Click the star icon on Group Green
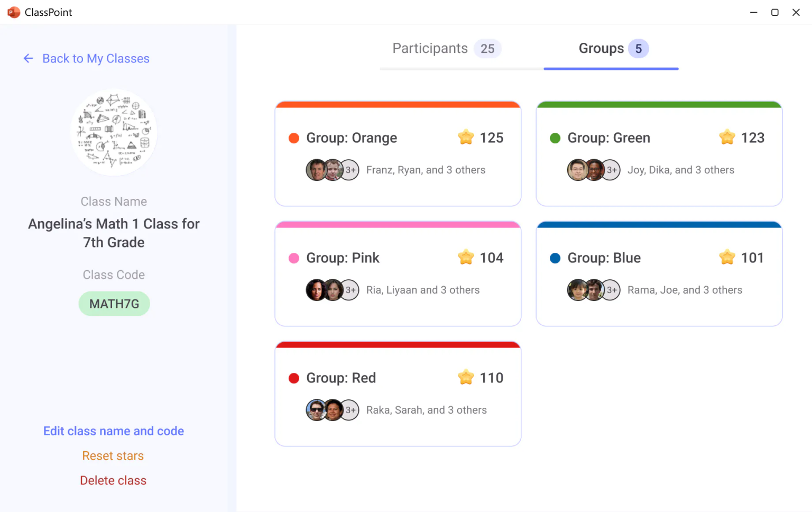The image size is (812, 512). (x=727, y=138)
